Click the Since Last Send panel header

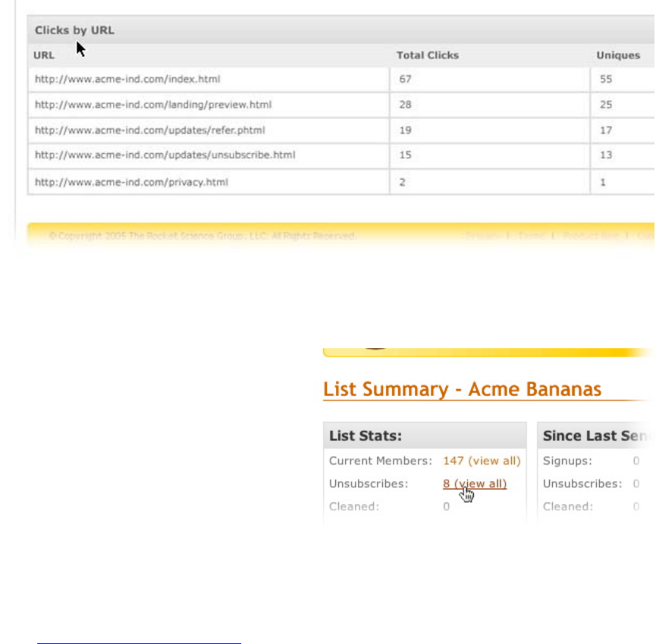(596, 435)
